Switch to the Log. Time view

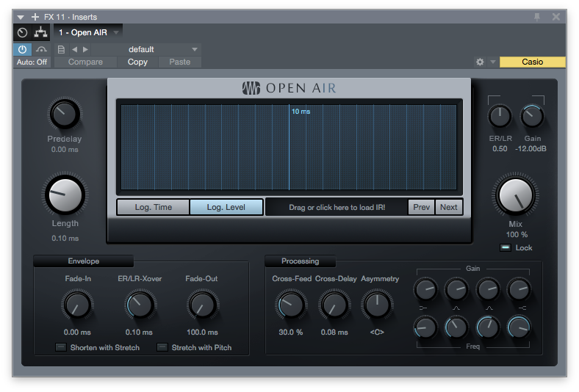click(154, 207)
